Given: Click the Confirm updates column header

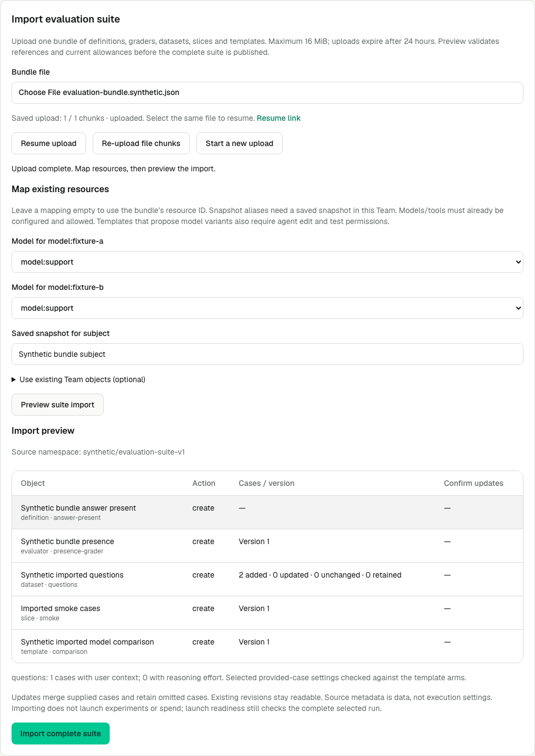Looking at the screenshot, I should point(474,483).
